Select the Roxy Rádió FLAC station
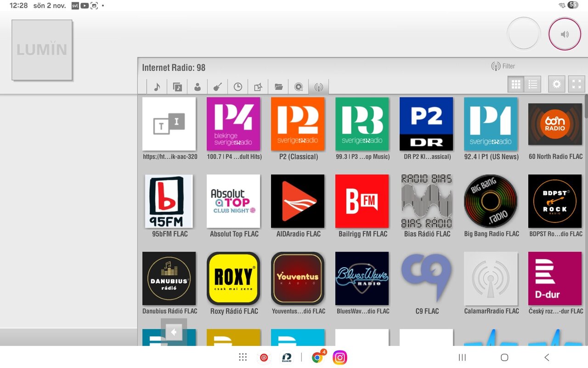 (233, 278)
